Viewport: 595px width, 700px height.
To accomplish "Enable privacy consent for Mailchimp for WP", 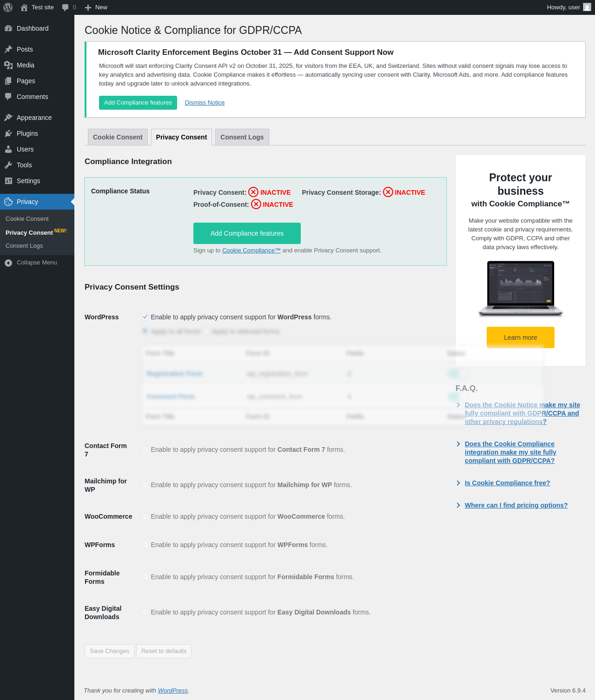I will pyautogui.click(x=145, y=485).
